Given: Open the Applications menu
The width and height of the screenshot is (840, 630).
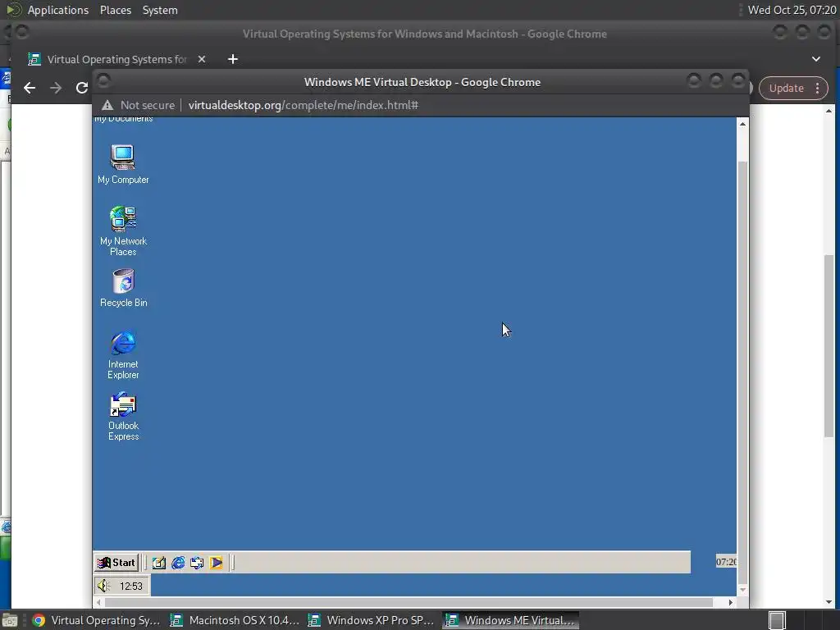Looking at the screenshot, I should coord(58,10).
